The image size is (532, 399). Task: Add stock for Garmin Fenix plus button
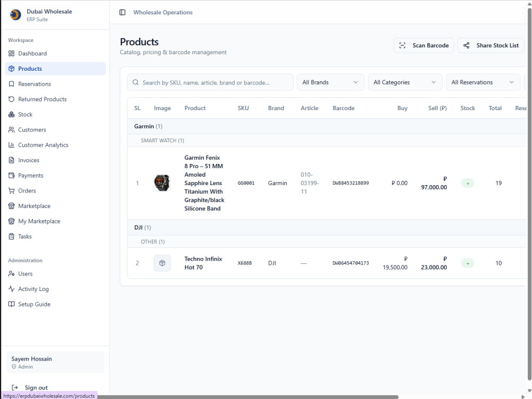point(468,183)
